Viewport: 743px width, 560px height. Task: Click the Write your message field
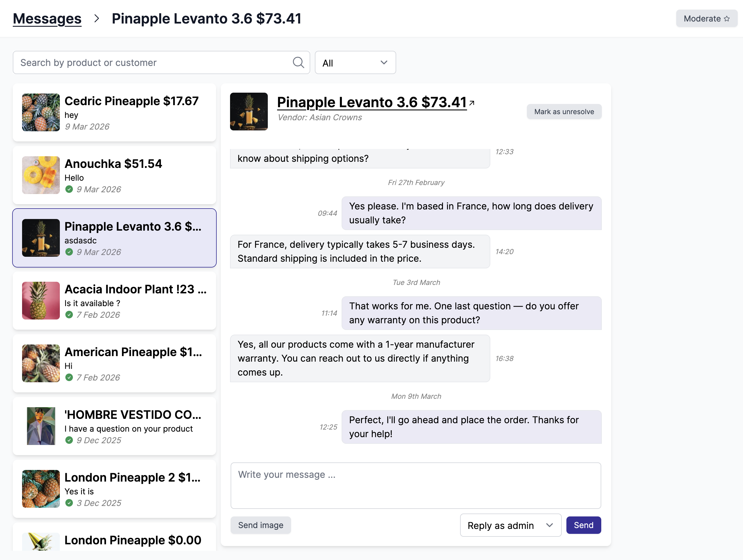click(x=415, y=485)
